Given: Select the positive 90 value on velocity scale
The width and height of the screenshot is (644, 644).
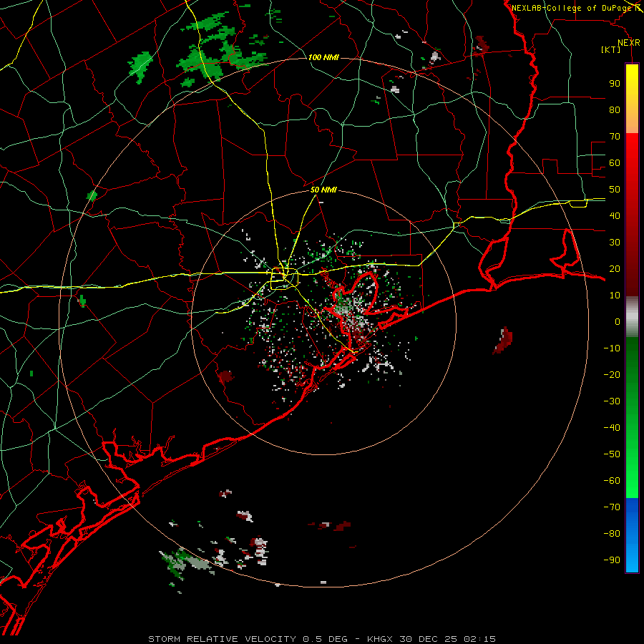Looking at the screenshot, I should click(x=615, y=84).
